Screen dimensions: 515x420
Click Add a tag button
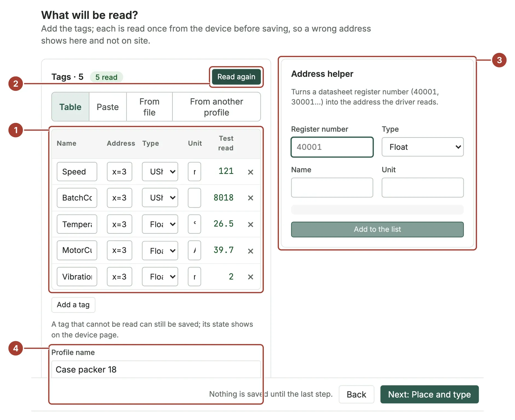(x=73, y=305)
